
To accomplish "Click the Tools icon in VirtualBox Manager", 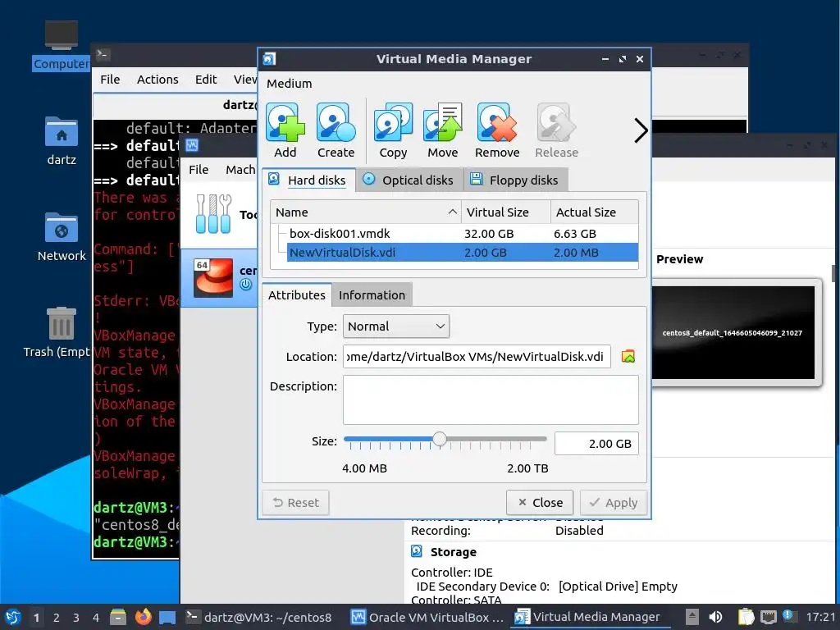I will pos(213,214).
